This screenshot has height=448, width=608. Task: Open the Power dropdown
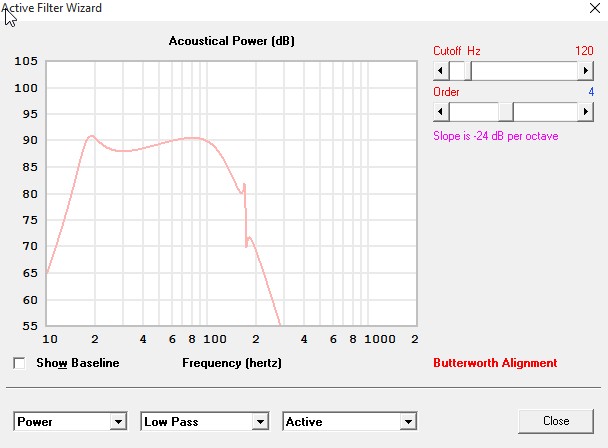70,421
